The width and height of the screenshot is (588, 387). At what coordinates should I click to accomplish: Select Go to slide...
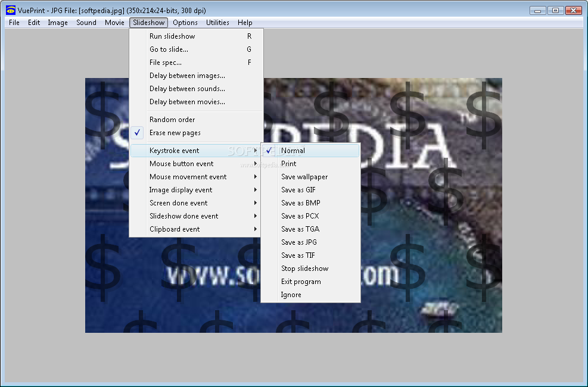196,49
